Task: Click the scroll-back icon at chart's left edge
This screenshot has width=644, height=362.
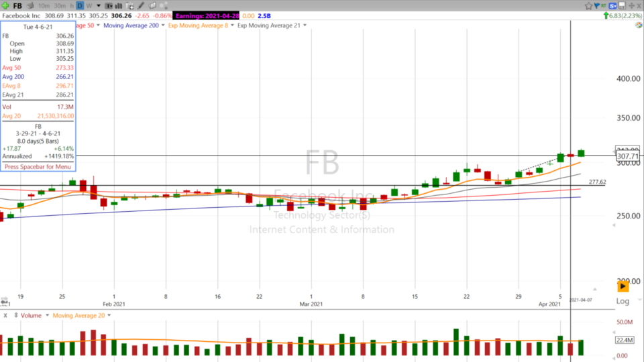Action: [x=4, y=302]
